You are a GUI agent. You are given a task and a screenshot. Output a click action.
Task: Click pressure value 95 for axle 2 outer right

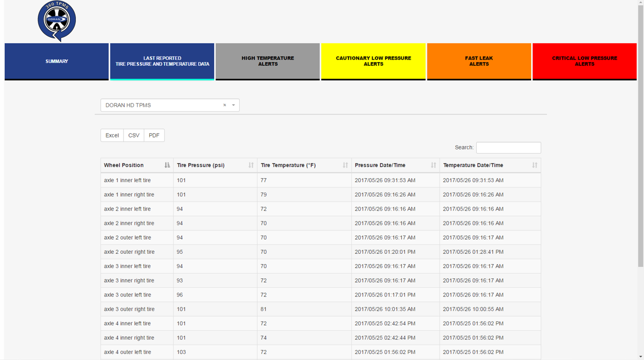tap(180, 252)
